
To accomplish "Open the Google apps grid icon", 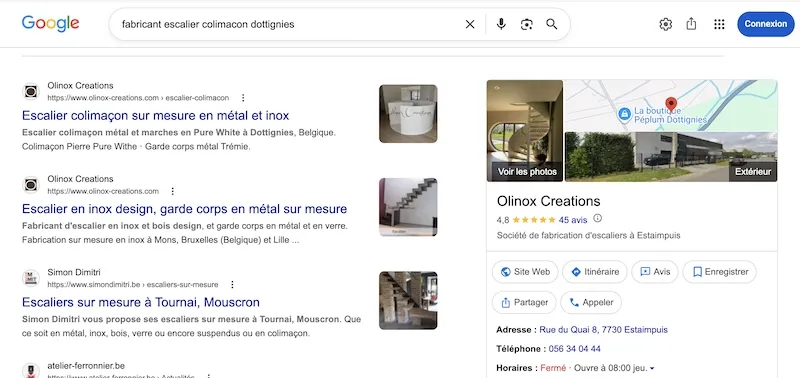I will 719,24.
